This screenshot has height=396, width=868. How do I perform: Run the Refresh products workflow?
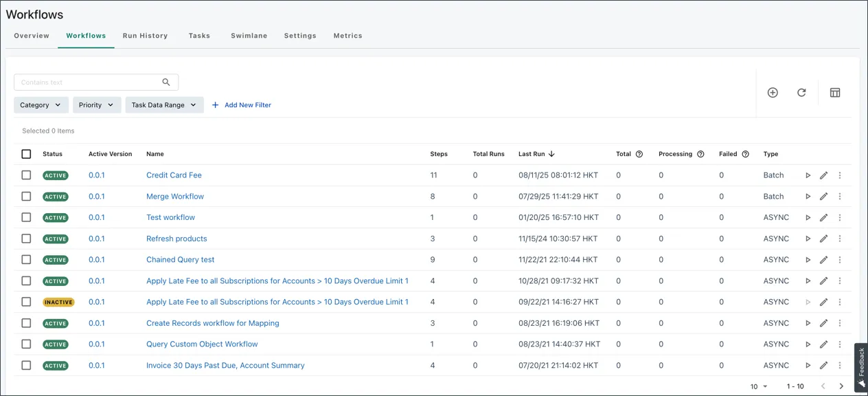[808, 239]
